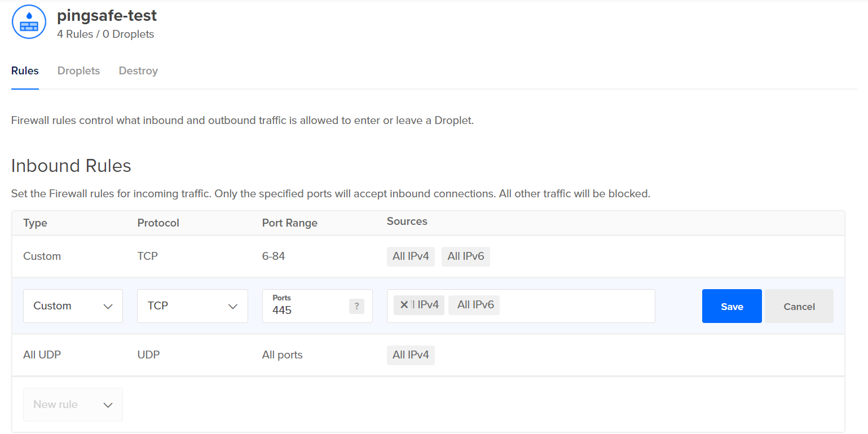This screenshot has height=434, width=868.
Task: Select All IPv6 tag in the edited rule
Action: [475, 305]
